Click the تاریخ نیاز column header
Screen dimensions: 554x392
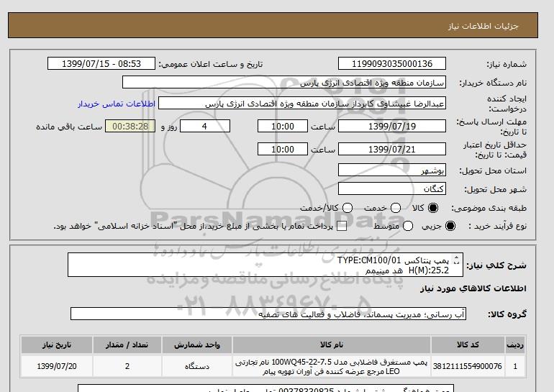tap(57, 345)
